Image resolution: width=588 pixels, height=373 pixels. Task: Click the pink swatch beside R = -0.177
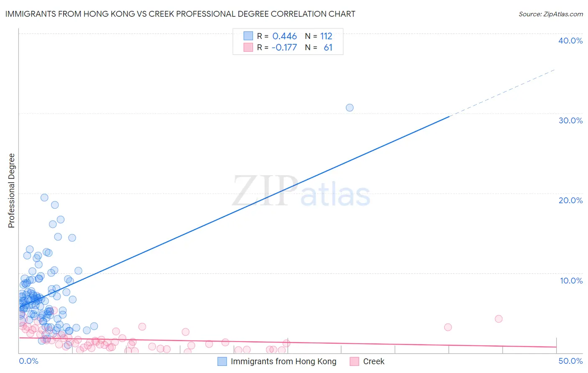[248, 47]
